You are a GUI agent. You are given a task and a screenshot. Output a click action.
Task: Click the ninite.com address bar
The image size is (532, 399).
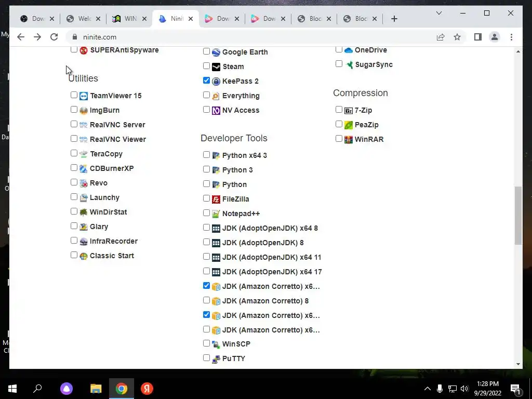click(x=251, y=37)
